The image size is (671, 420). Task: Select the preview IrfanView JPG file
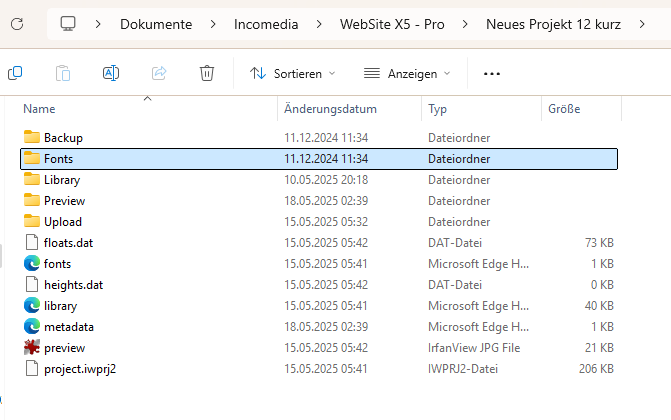[x=319, y=348]
